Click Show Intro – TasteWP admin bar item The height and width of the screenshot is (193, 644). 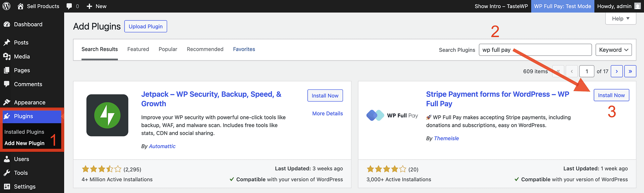coord(501,6)
